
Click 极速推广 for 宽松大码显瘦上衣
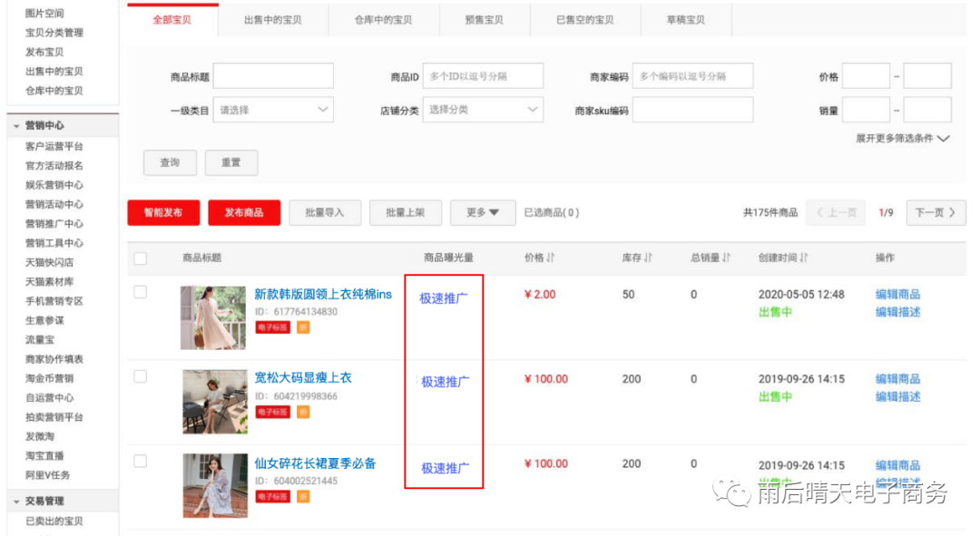[445, 382]
